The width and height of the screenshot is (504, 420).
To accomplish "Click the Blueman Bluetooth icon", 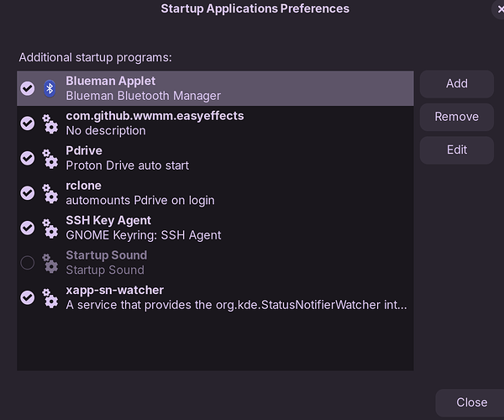I will coord(50,88).
